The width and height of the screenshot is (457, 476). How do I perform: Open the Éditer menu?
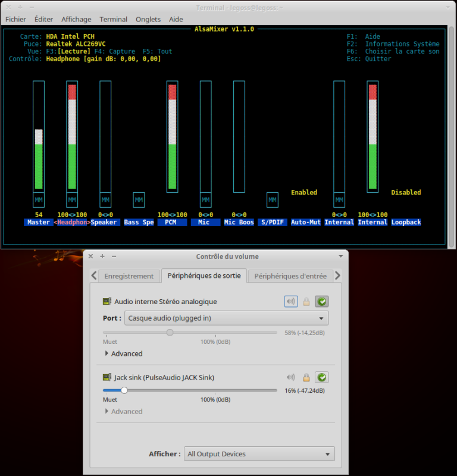pos(43,19)
